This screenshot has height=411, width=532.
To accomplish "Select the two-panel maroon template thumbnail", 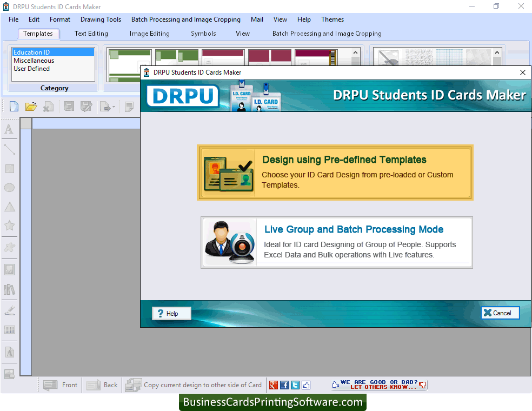I will click(x=270, y=57).
